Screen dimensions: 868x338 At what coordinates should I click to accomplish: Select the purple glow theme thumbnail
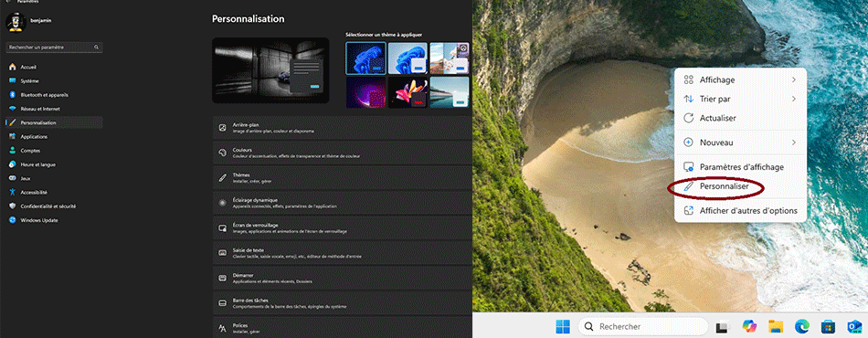coord(365,92)
